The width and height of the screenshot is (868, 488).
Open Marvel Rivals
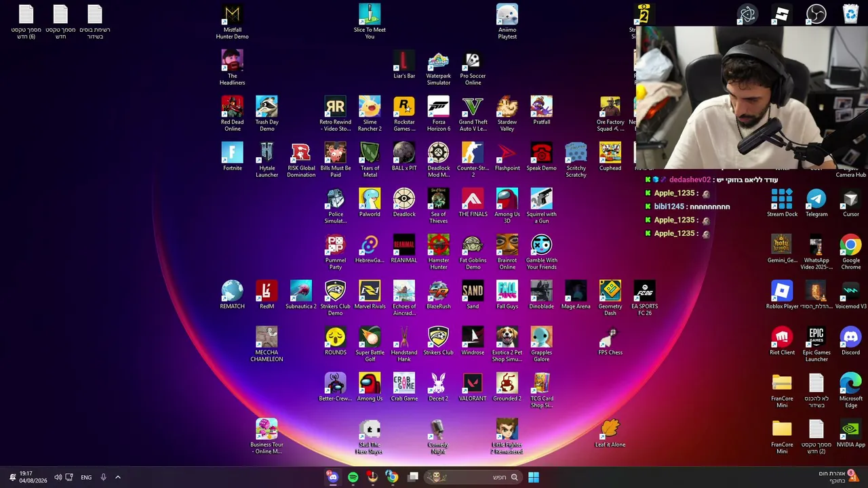coord(370,295)
